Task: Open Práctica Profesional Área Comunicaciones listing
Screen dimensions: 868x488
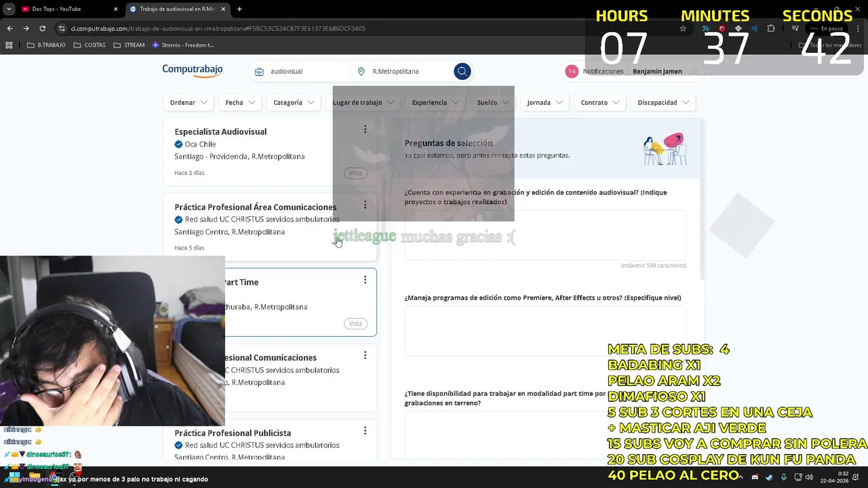Action: tap(255, 207)
